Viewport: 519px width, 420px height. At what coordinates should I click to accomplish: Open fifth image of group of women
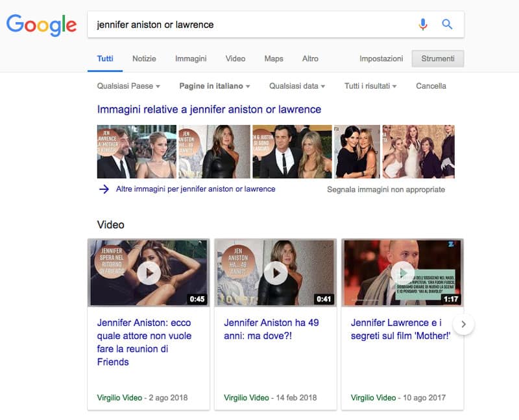418,152
